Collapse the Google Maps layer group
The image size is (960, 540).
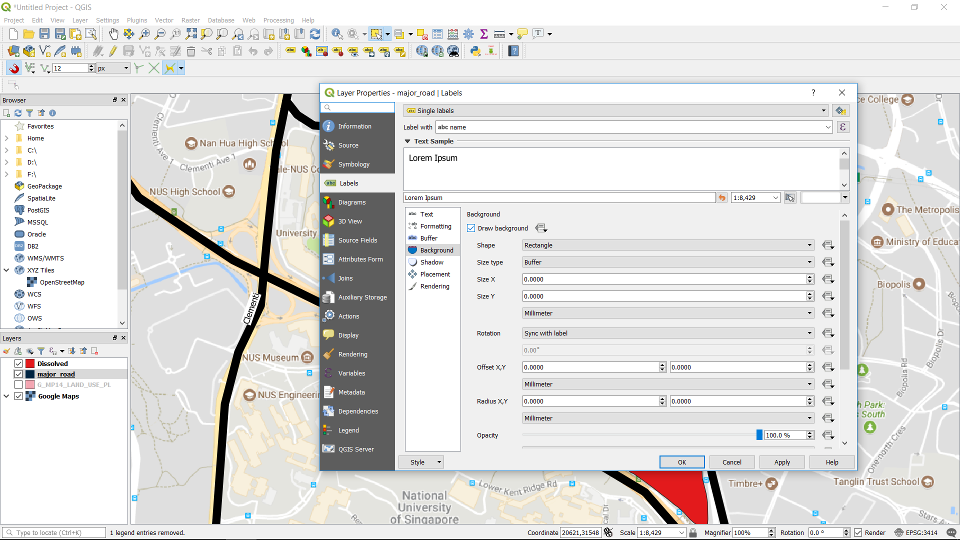pos(7,396)
